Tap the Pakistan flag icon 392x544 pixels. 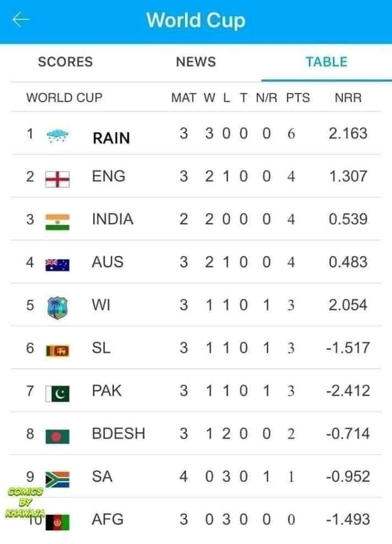58,394
